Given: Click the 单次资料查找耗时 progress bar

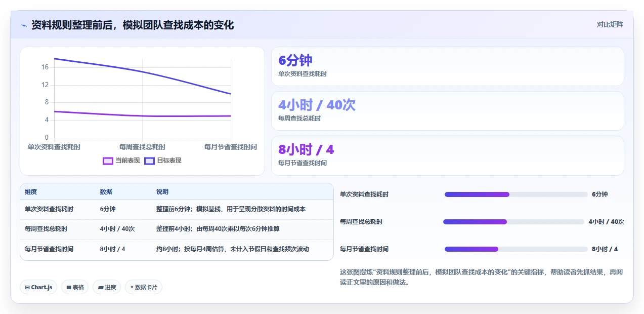Looking at the screenshot, I should pyautogui.click(x=516, y=194).
